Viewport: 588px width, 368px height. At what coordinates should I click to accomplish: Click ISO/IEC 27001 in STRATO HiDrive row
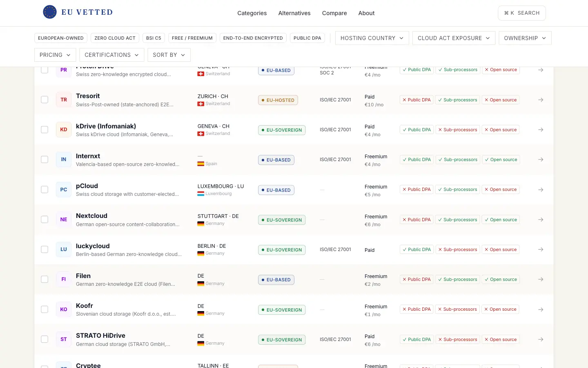335,339
